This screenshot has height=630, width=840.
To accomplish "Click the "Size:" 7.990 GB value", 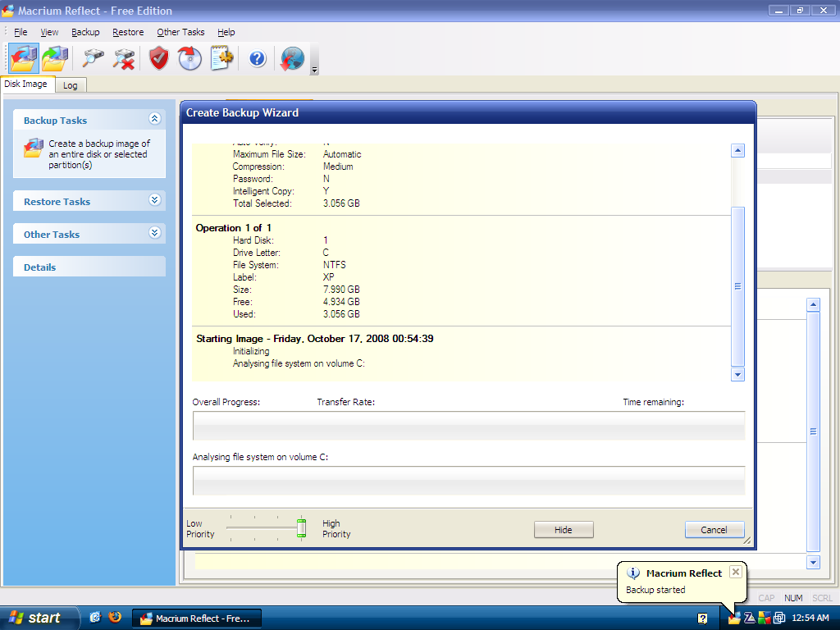I will pyautogui.click(x=341, y=290).
